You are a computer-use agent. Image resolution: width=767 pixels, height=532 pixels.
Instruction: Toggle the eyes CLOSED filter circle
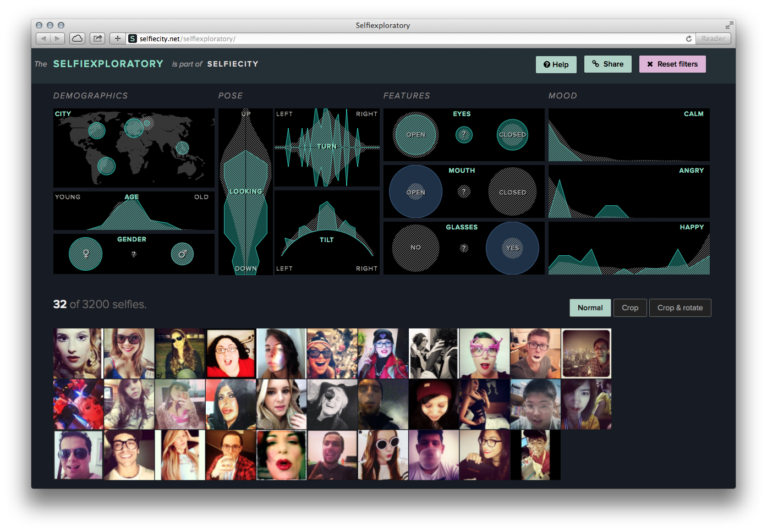click(x=512, y=135)
